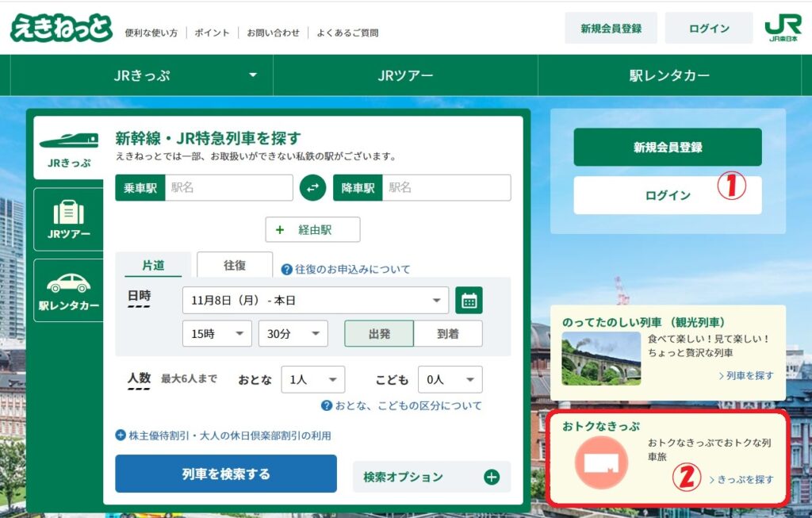Open よくあるご質問 header link
Viewport: 812px width, 518px height.
[x=347, y=33]
